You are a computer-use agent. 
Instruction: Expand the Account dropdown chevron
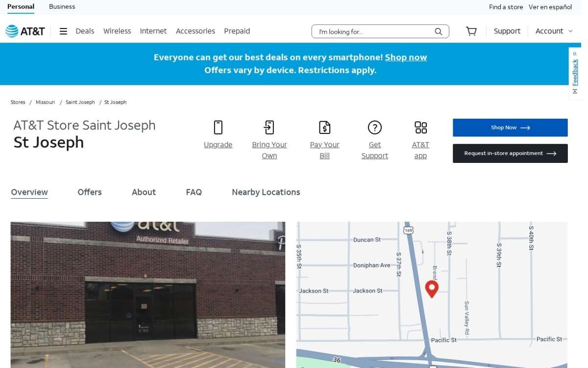(570, 31)
